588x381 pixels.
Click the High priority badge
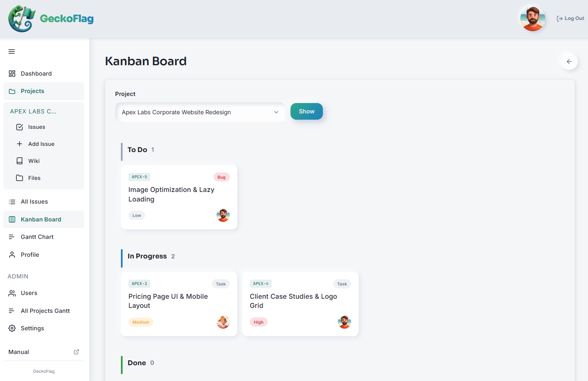pos(258,322)
